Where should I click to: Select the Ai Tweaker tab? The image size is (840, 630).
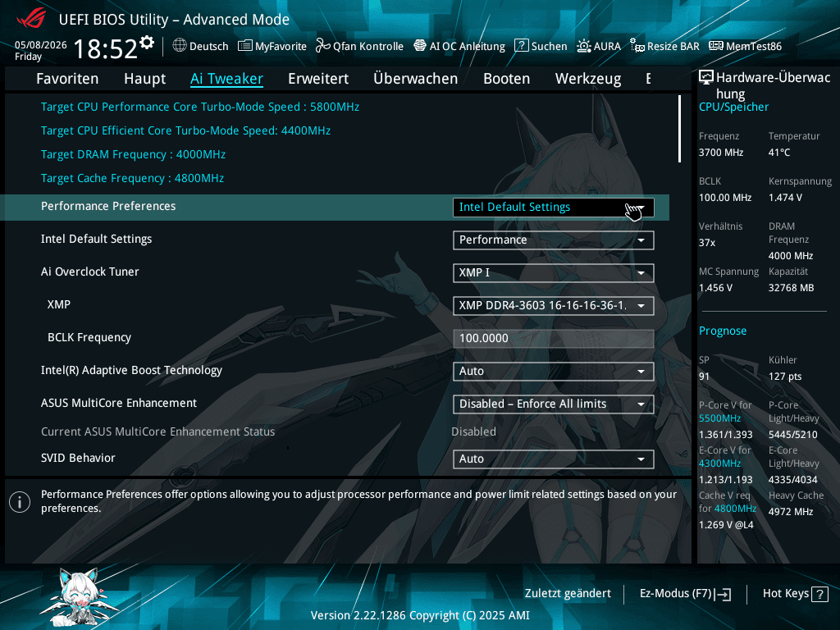click(226, 79)
